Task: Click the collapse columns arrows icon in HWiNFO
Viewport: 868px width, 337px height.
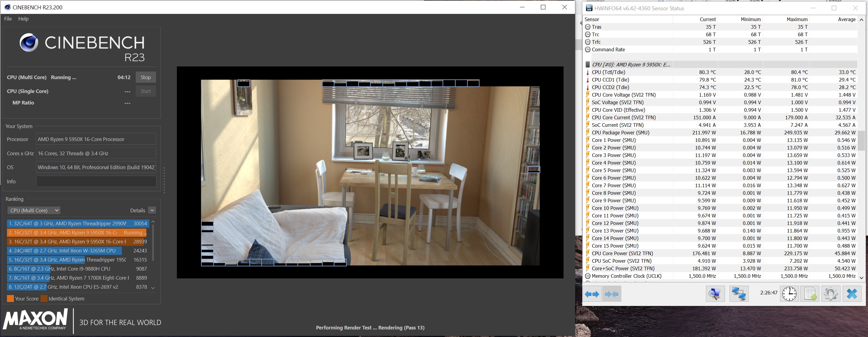Action: 611,294
